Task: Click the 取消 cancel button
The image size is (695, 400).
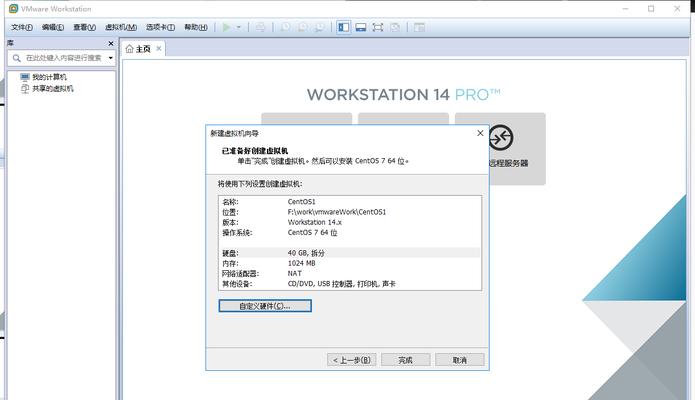Action: pyautogui.click(x=460, y=360)
